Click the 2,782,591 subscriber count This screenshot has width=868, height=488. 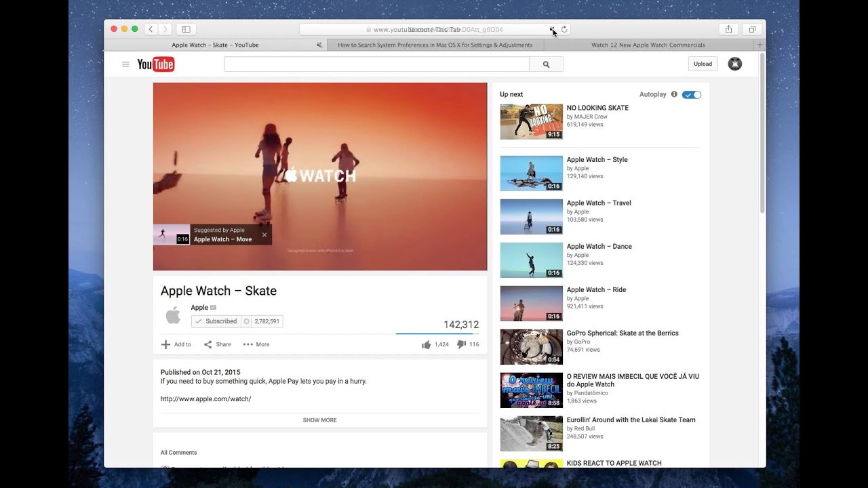267,321
